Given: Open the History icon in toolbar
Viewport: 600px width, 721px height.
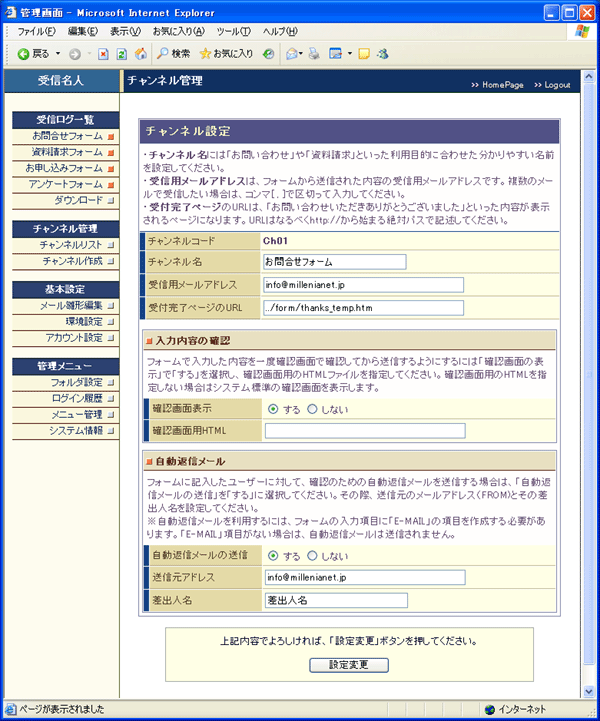Looking at the screenshot, I should (269, 54).
